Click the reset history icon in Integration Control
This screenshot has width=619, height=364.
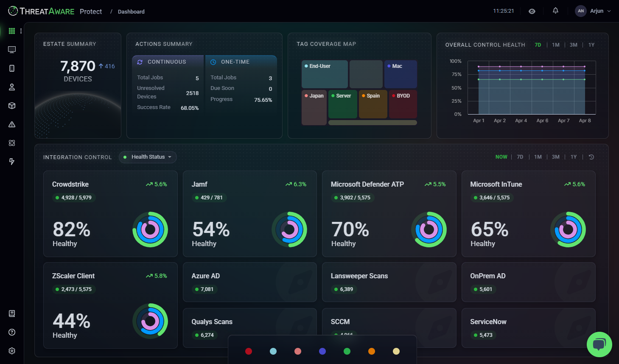click(x=591, y=157)
